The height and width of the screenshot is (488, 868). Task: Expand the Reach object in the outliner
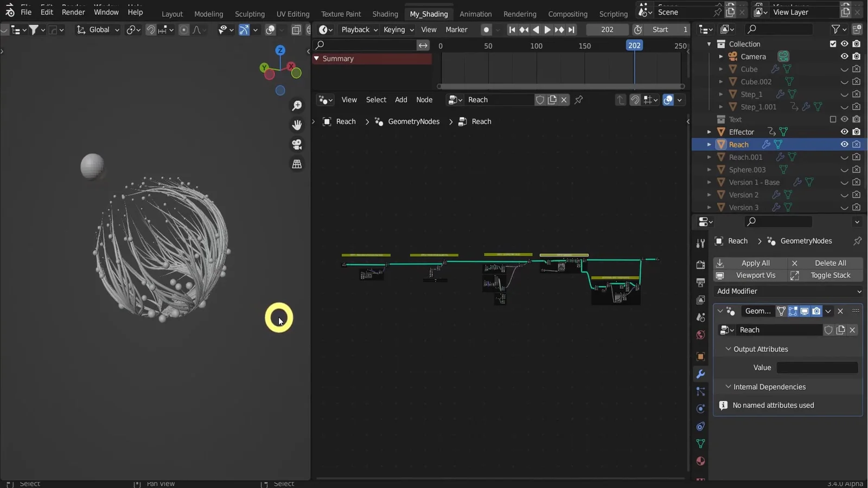click(710, 144)
